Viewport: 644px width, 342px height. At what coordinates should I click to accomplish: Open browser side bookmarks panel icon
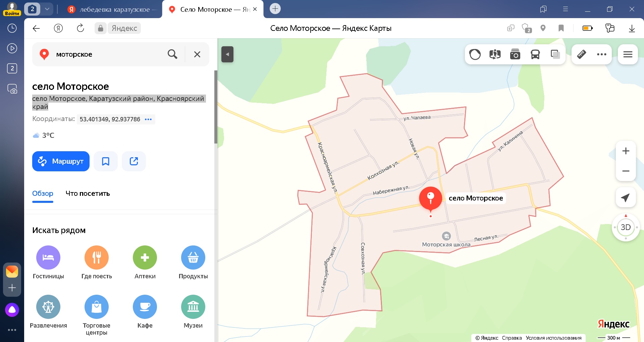coord(543,9)
